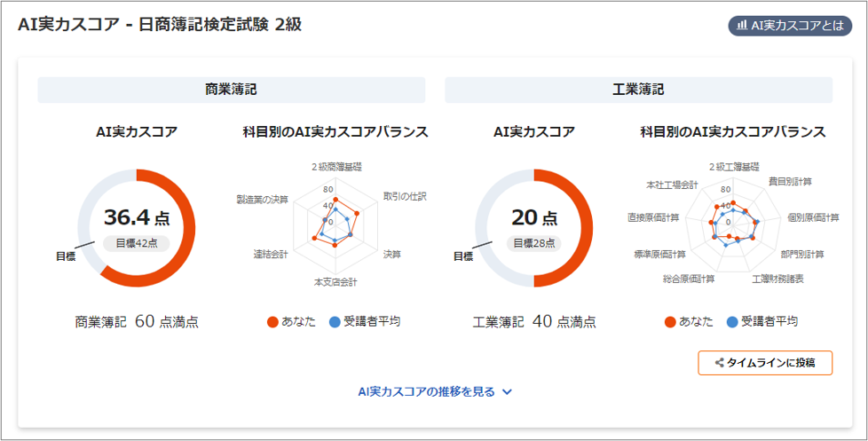The height and width of the screenshot is (441, 868).
Task: Click the 決算 radar axis label
Action: [x=392, y=255]
